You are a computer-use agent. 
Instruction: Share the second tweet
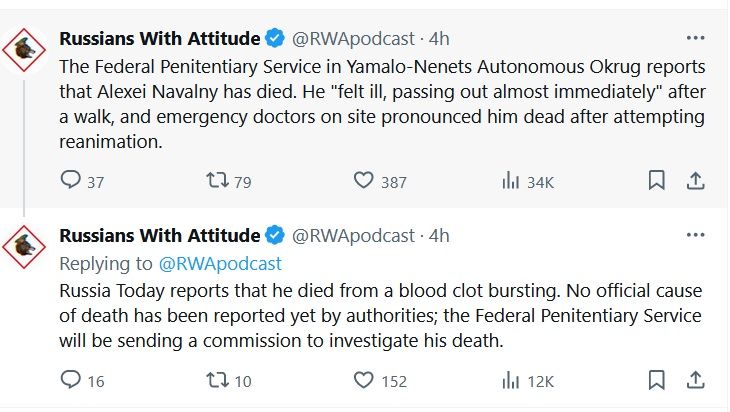[x=695, y=380]
